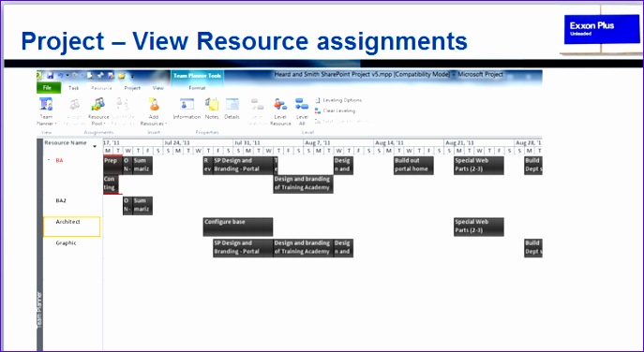Select the Conting task block for BA
Screen dimensions: 644x352
pos(111,183)
